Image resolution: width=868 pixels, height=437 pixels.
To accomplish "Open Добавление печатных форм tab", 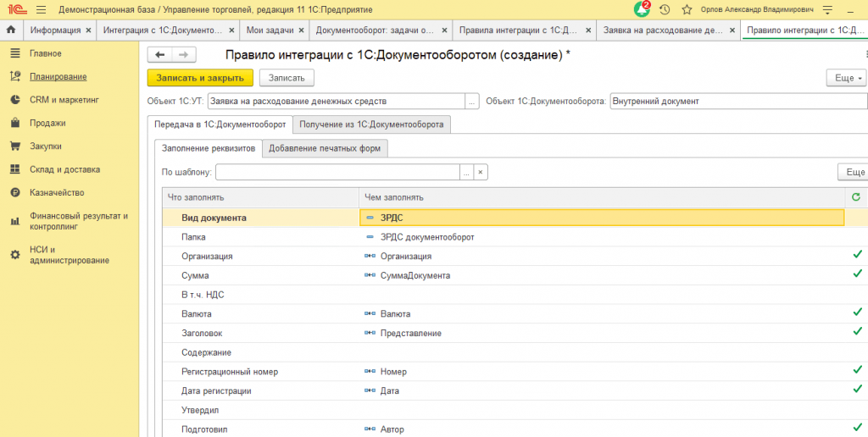I will (x=325, y=148).
